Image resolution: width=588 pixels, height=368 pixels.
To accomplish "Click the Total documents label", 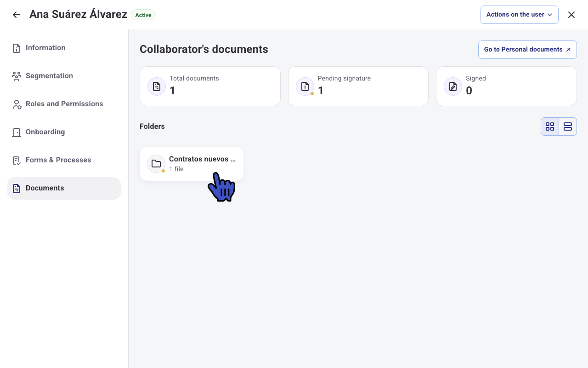I will pos(194,78).
